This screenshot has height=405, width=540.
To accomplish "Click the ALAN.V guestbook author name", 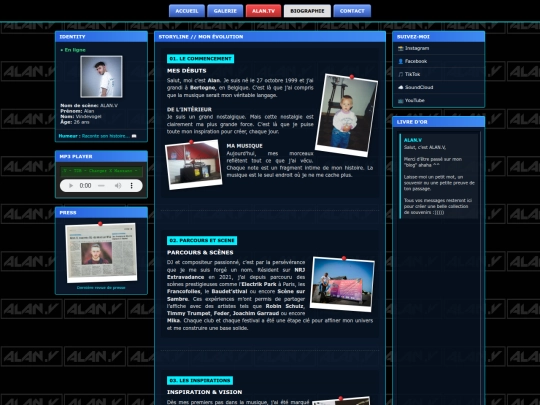I will [x=413, y=140].
